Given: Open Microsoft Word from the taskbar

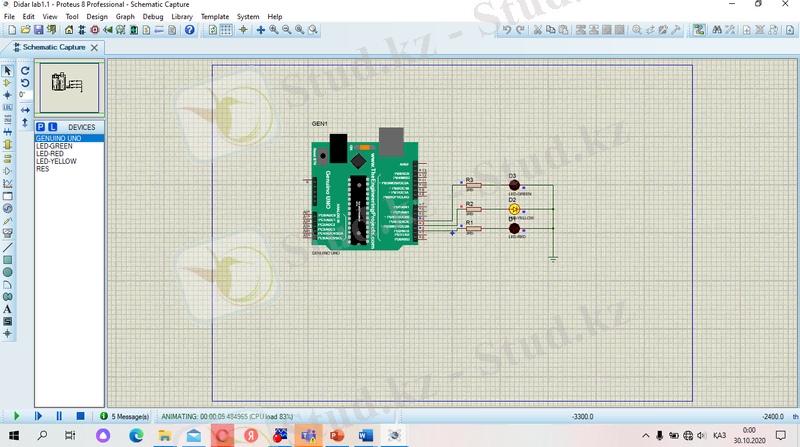Looking at the screenshot, I should [363, 436].
